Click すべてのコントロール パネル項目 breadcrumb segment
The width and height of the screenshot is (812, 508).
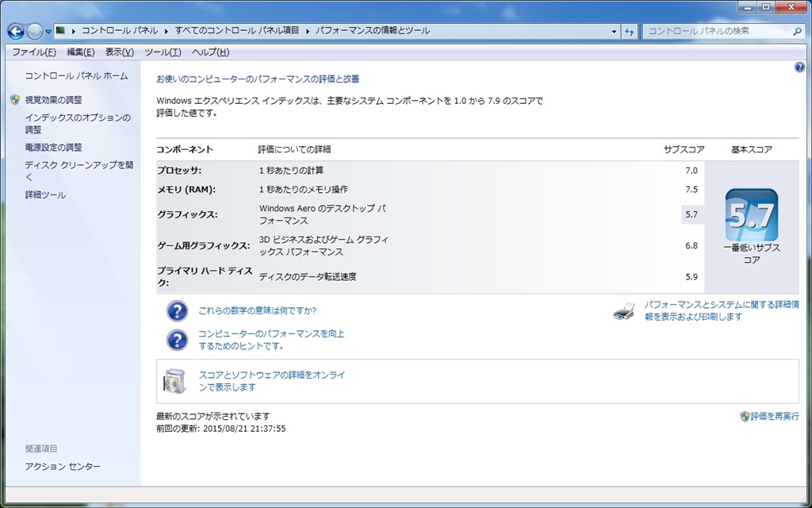(236, 31)
